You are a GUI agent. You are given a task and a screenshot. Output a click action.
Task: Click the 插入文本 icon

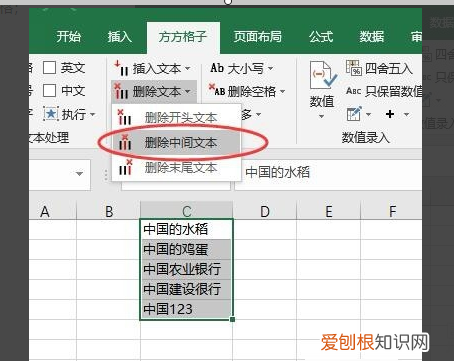click(121, 68)
